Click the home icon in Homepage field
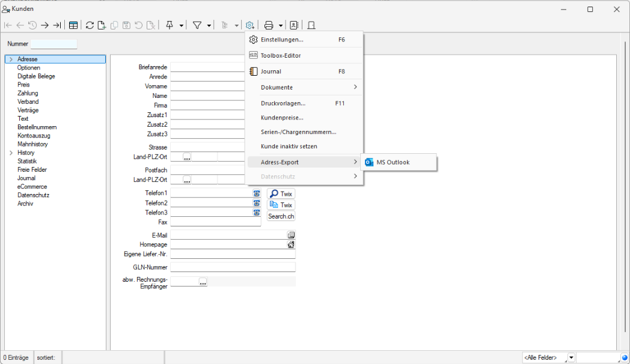Viewport: 630px width, 364px height. pyautogui.click(x=291, y=244)
